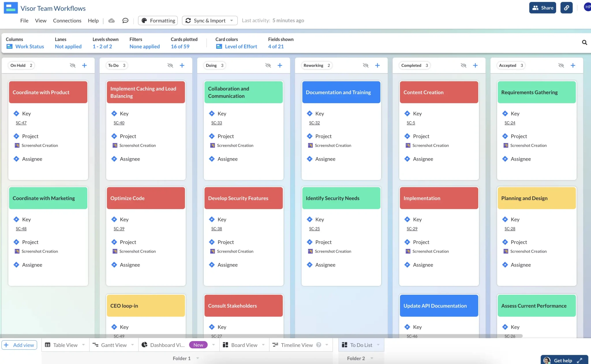This screenshot has height=364, width=591.
Task: Add a card to To Do column
Action: [x=182, y=65]
